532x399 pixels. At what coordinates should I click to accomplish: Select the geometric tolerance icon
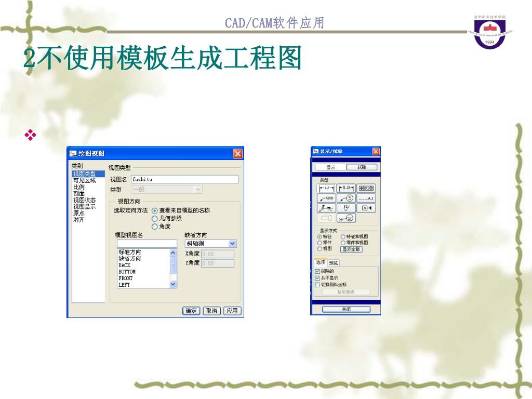(366, 188)
